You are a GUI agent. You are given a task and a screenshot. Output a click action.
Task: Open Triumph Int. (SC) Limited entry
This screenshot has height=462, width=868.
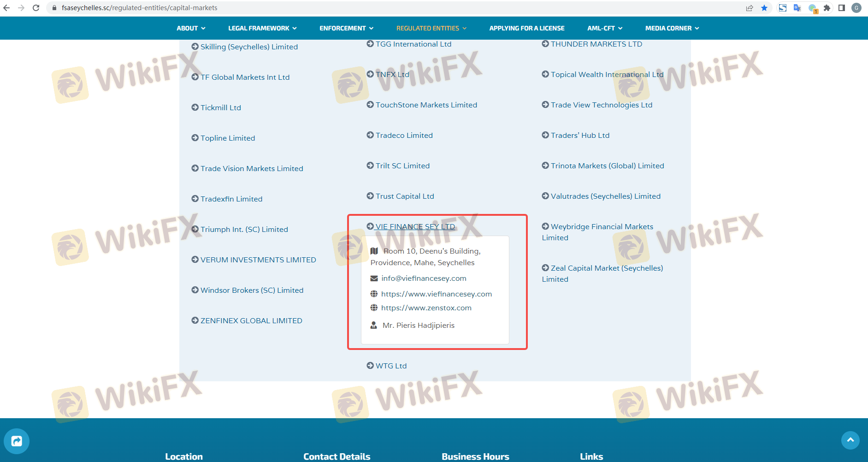[x=244, y=230]
